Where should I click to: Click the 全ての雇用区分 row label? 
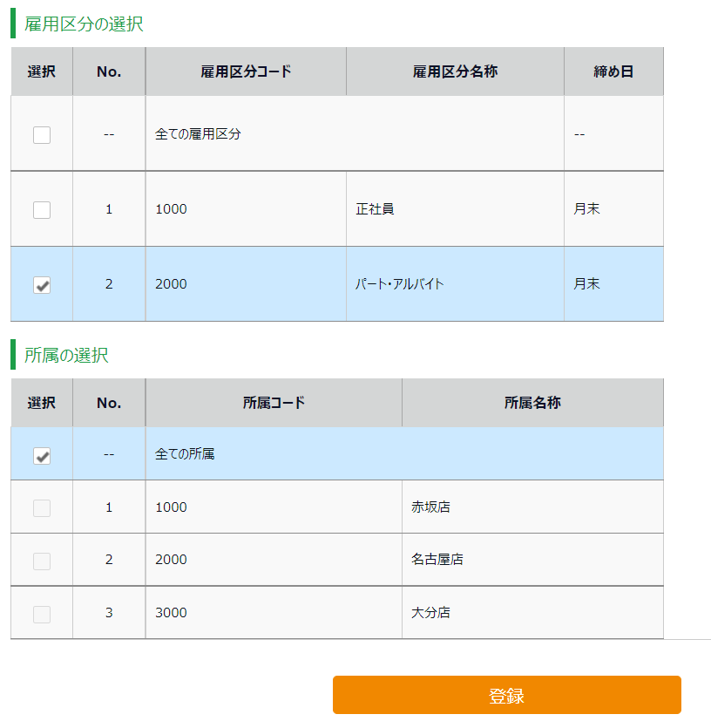(x=198, y=134)
